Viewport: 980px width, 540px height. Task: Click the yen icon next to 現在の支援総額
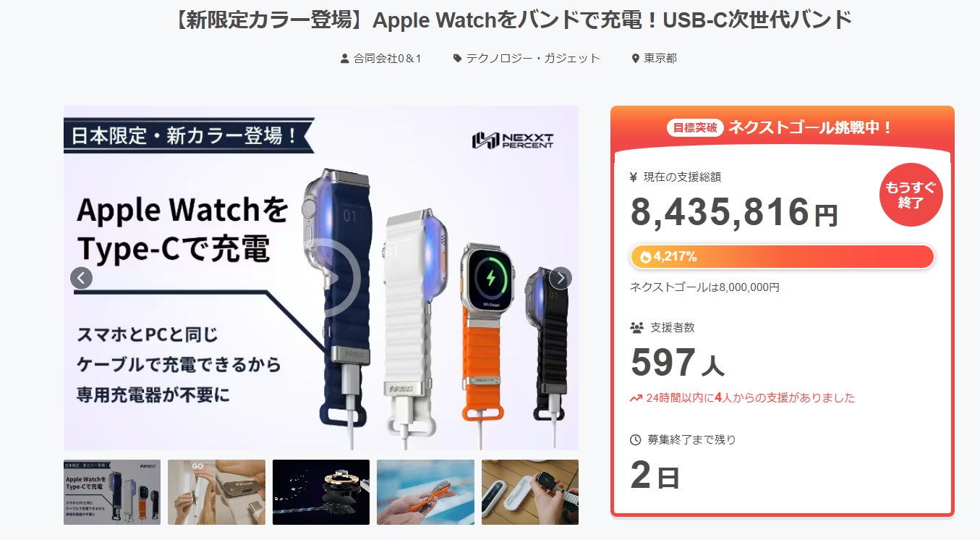point(634,177)
